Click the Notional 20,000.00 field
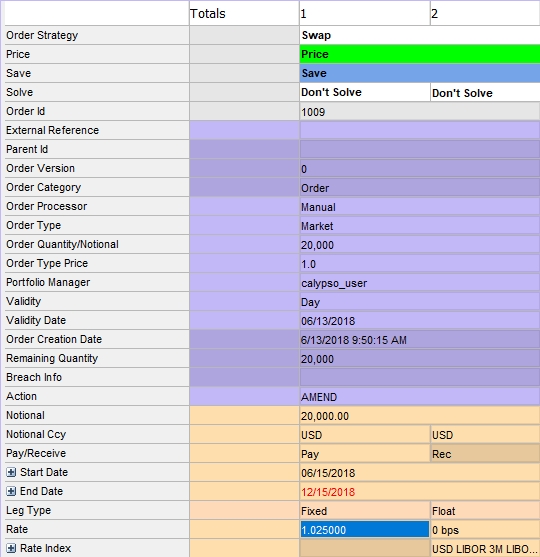Image resolution: width=540 pixels, height=557 pixels. point(420,416)
